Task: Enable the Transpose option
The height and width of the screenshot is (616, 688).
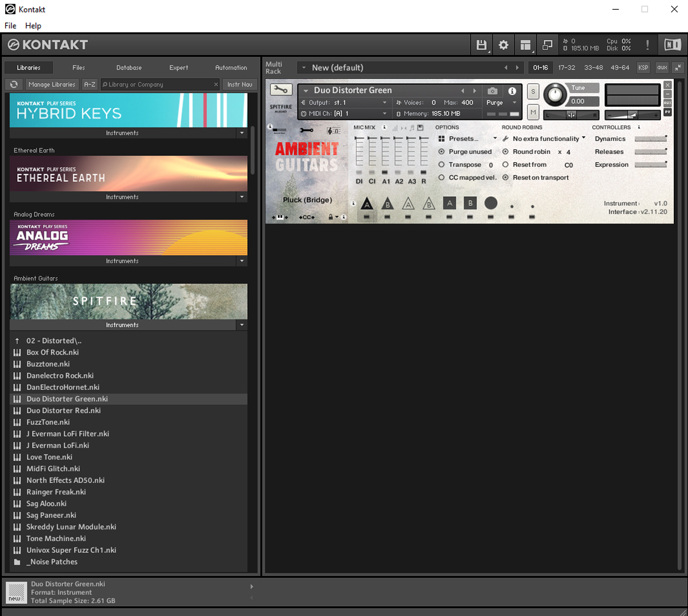Action: click(x=441, y=165)
